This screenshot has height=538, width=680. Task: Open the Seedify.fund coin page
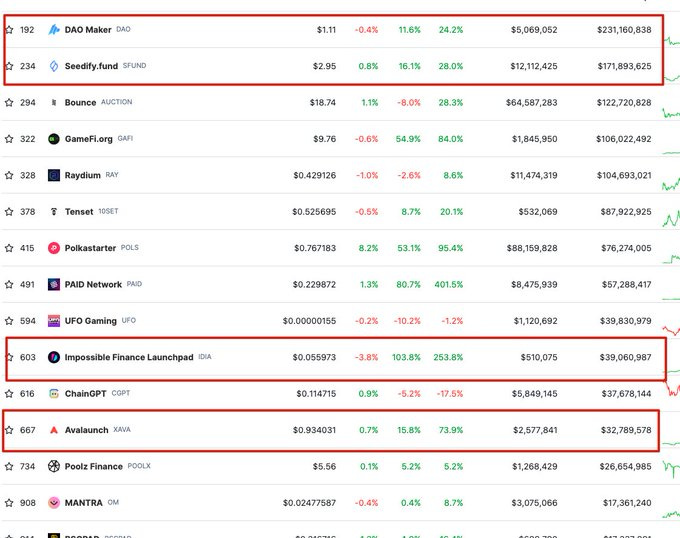(91, 66)
